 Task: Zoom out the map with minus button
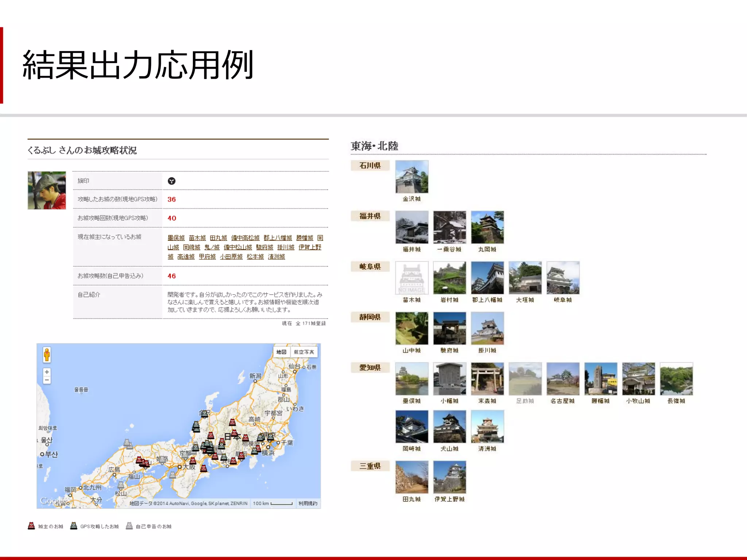pos(47,380)
